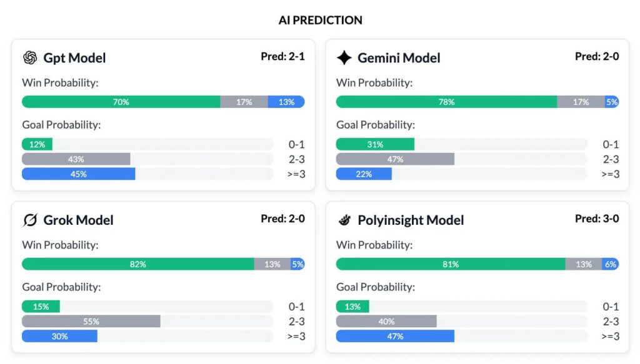
Task: Click the Gemini star icon
Action: click(x=344, y=58)
